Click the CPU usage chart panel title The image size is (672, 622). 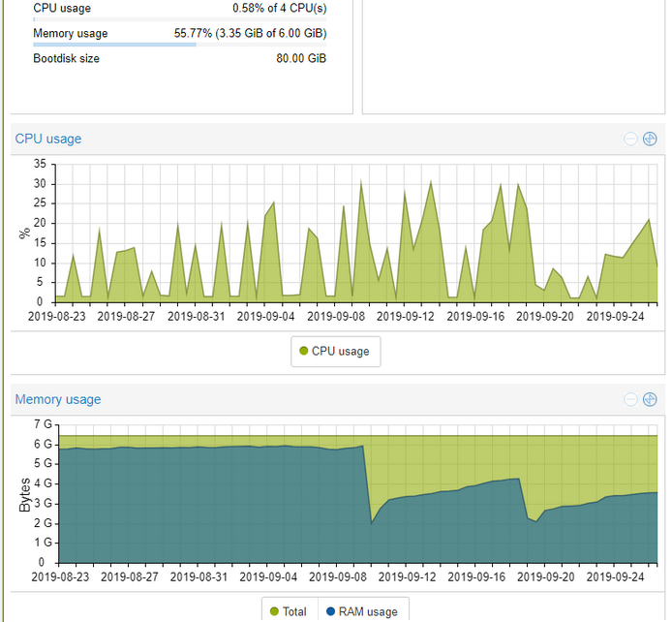click(x=48, y=139)
